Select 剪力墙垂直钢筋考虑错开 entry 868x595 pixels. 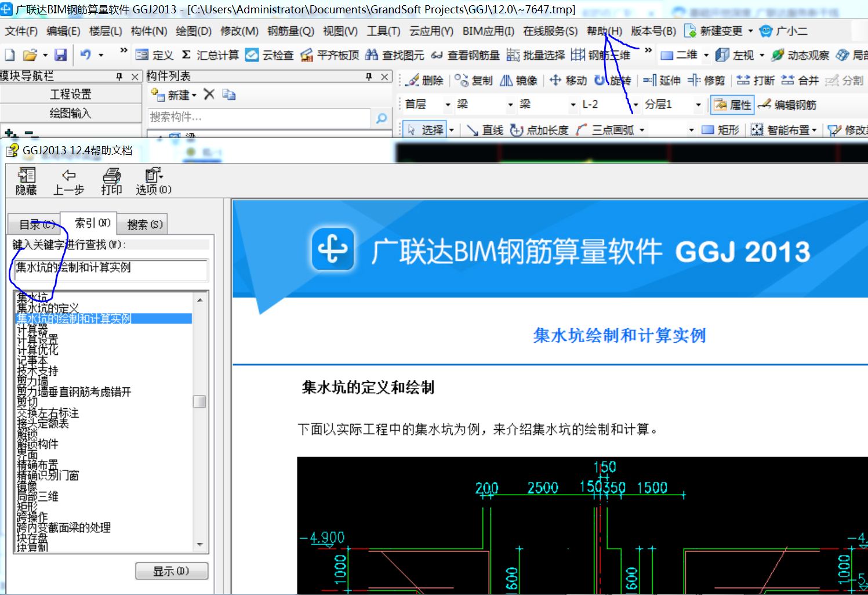coord(74,392)
